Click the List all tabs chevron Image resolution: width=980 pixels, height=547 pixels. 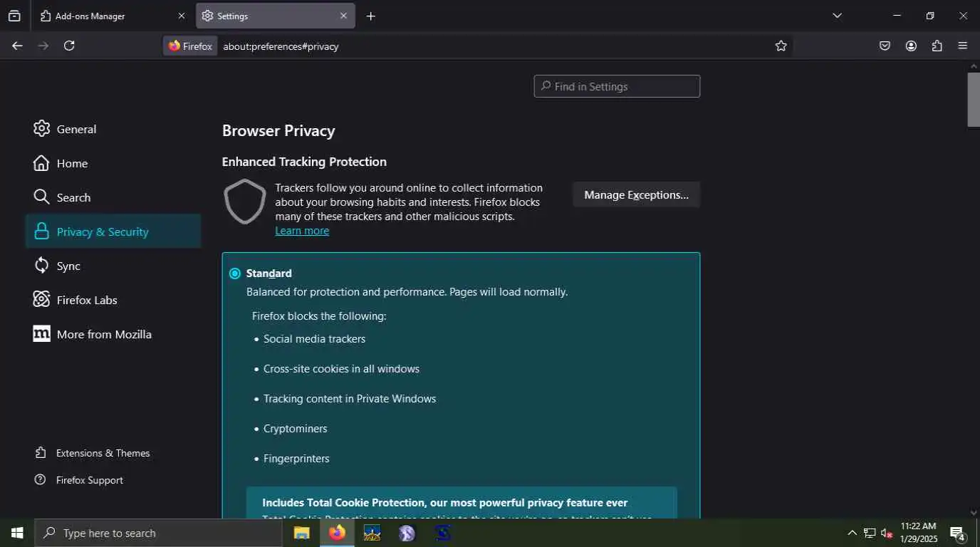[x=838, y=16]
